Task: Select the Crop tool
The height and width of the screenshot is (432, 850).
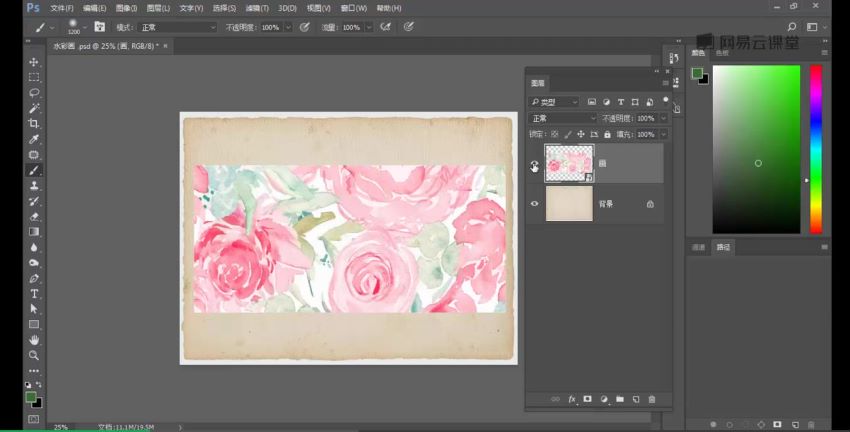Action: [34, 124]
